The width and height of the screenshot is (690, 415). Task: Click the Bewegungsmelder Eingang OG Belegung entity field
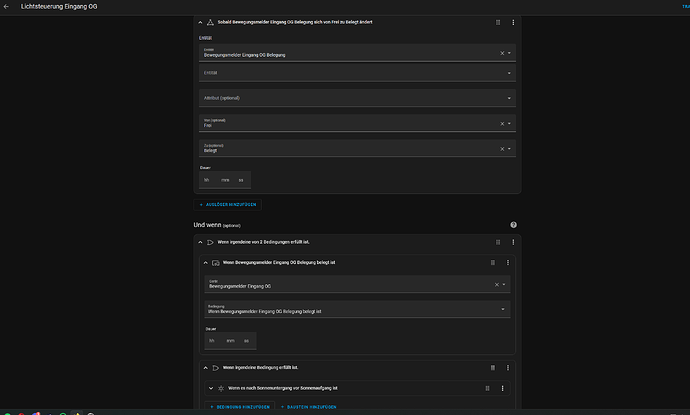[357, 53]
